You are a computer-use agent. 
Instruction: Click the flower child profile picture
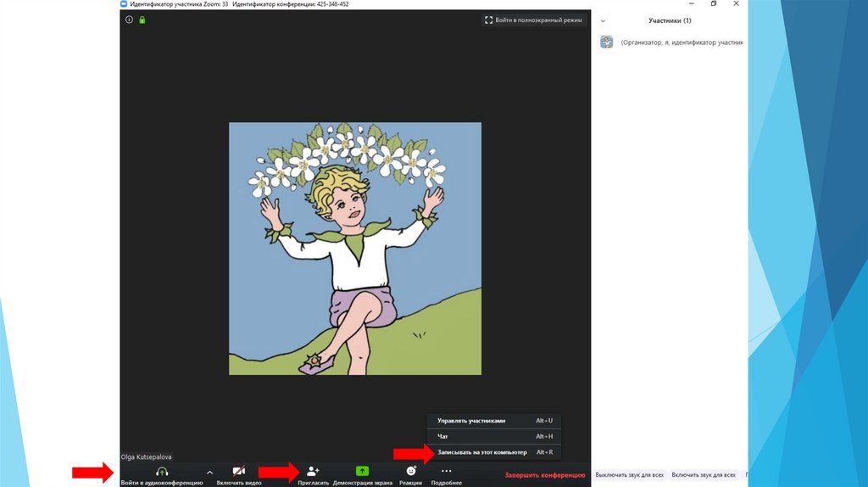[354, 249]
